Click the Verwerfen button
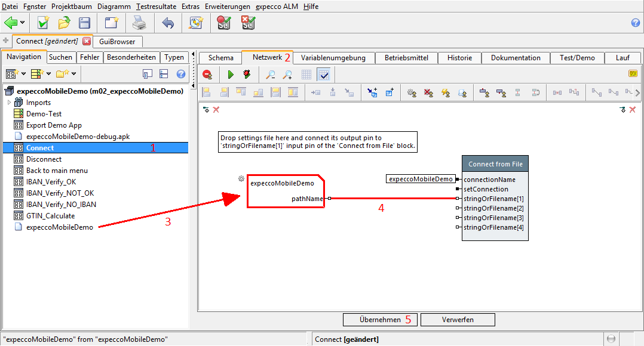This screenshot has height=346, width=644. 458,320
